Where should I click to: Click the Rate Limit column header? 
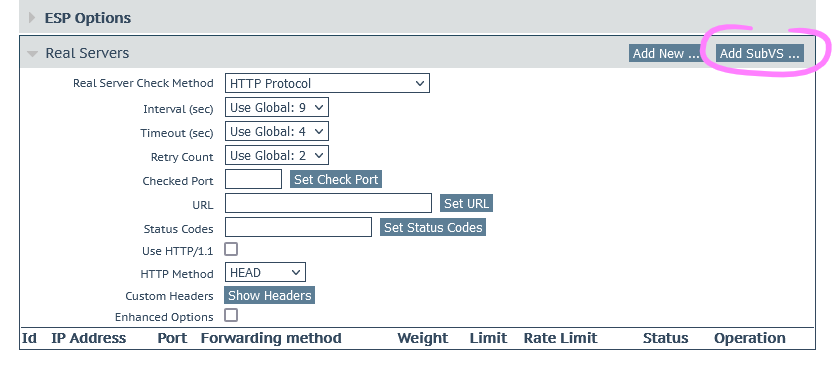[560, 338]
